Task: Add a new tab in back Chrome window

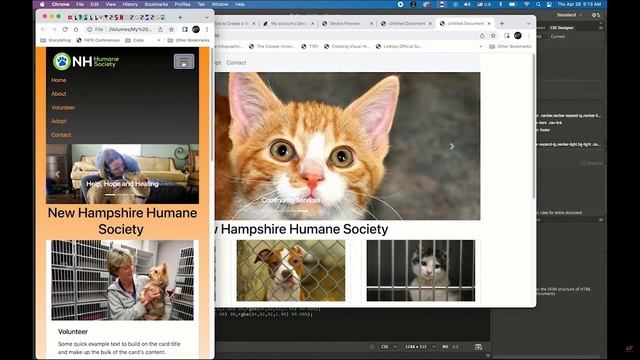Action: [x=502, y=24]
